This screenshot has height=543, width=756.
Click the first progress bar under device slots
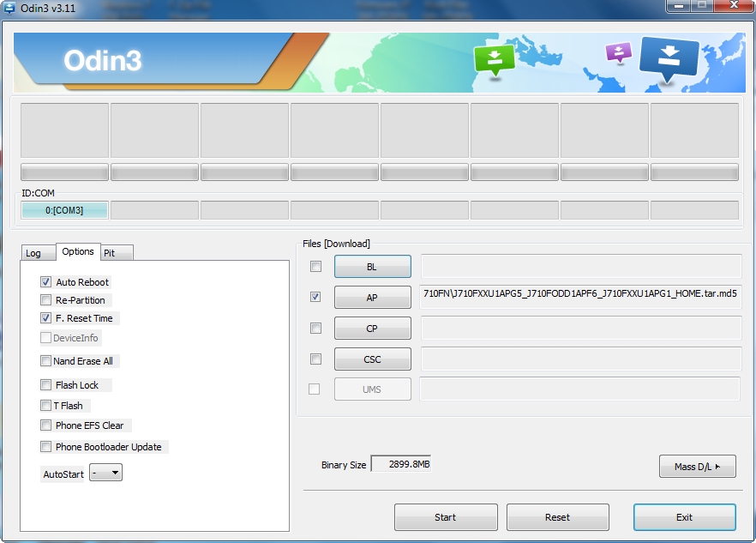64,172
